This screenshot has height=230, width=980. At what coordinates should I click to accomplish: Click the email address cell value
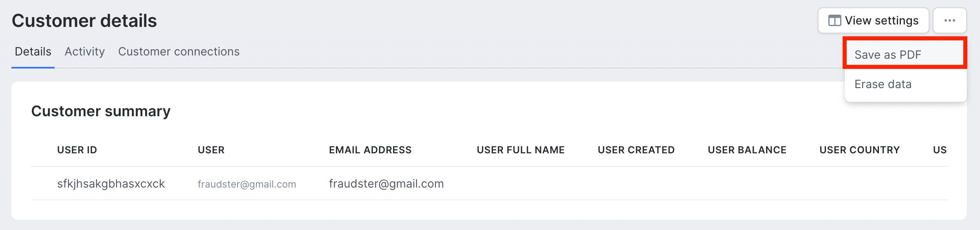click(x=386, y=184)
